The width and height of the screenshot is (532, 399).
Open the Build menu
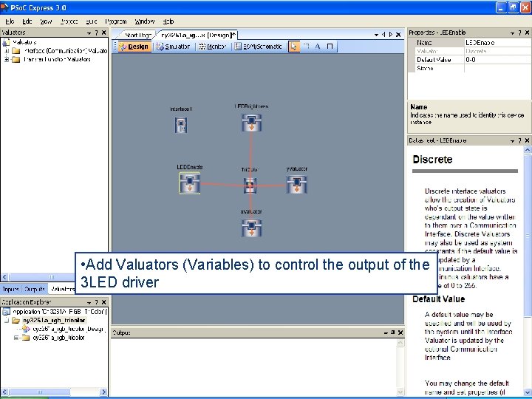point(92,21)
